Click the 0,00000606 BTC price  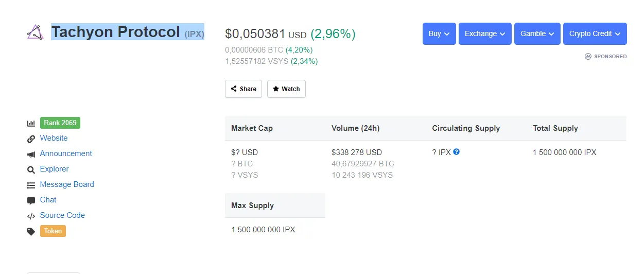(x=254, y=50)
